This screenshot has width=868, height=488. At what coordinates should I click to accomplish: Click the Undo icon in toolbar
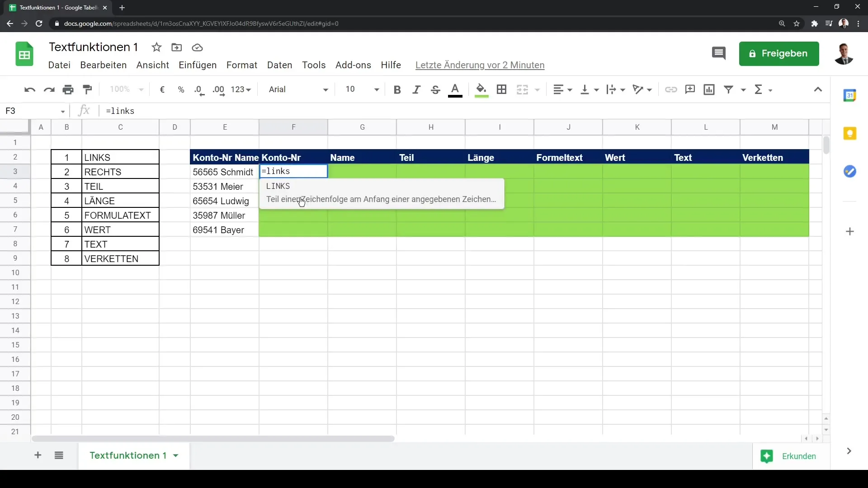click(x=30, y=89)
